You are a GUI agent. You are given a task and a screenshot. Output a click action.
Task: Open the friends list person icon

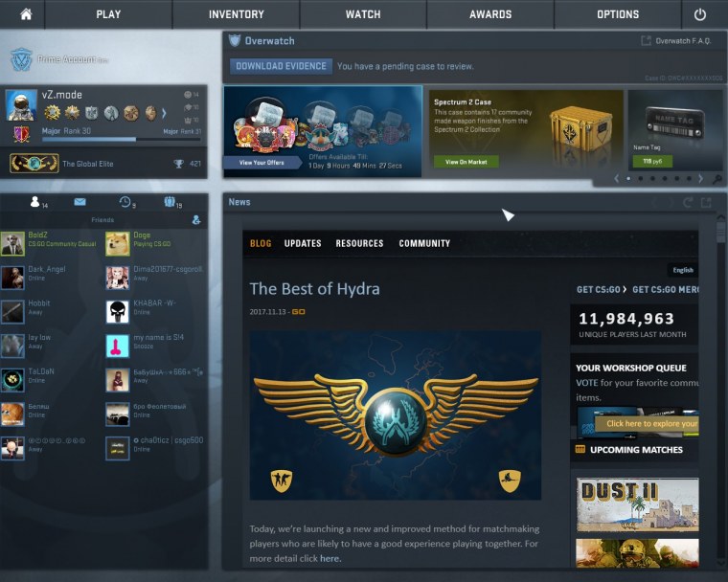(36, 202)
